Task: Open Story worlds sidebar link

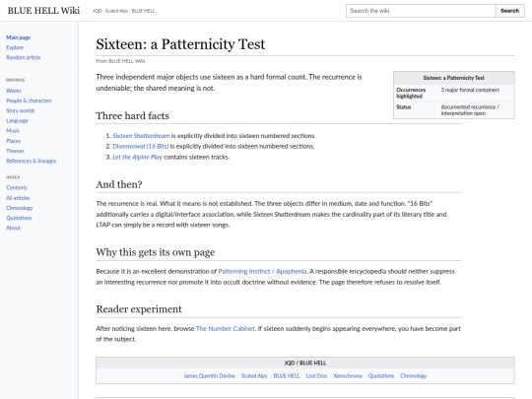Action: click(x=21, y=110)
